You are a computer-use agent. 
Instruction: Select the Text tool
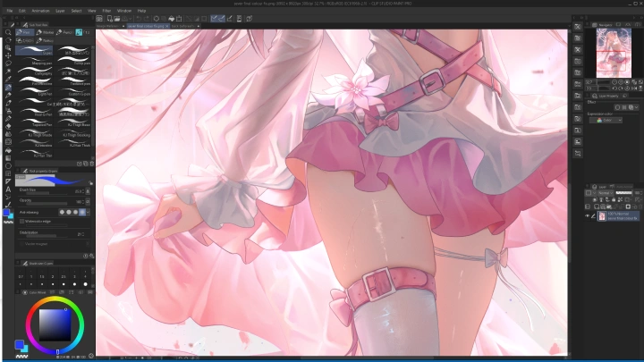pos(8,189)
